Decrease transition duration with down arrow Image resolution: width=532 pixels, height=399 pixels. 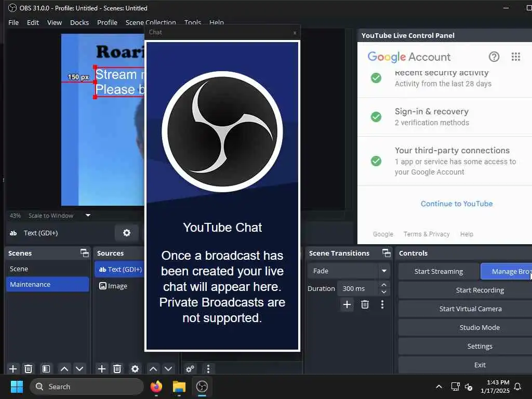384,292
